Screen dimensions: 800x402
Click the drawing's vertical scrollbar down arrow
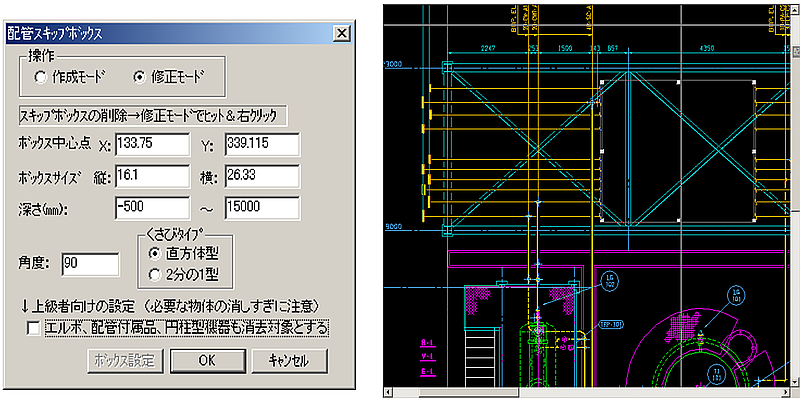click(x=793, y=380)
